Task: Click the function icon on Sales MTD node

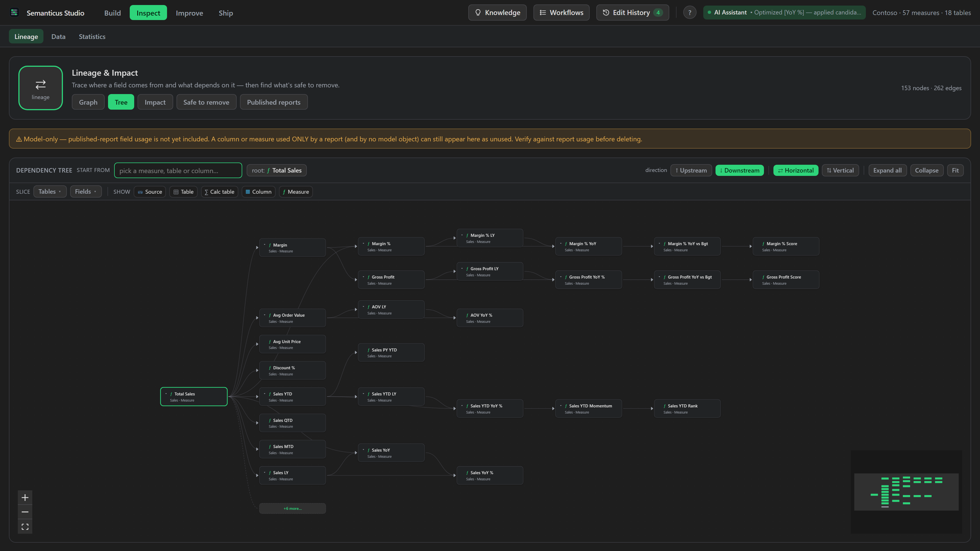Action: click(270, 446)
